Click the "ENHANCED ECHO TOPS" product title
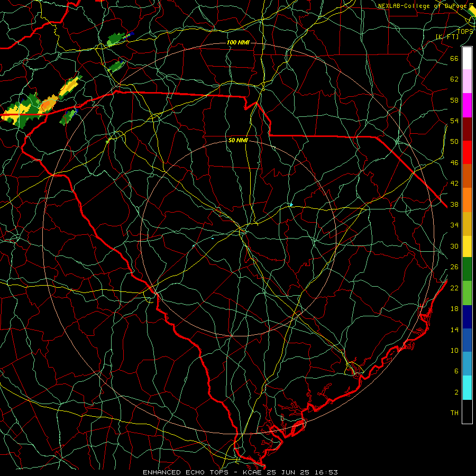This screenshot has width=476, height=476. point(186,472)
